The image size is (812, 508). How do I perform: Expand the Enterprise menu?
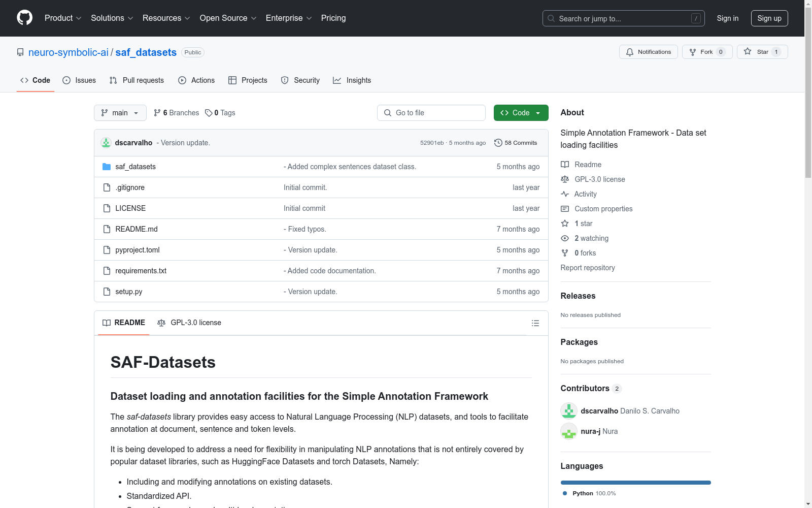[x=289, y=18]
